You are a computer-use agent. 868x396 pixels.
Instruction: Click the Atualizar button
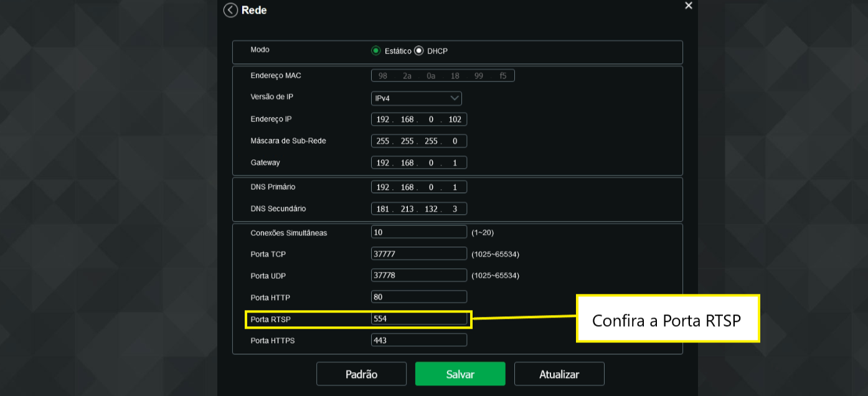(x=559, y=374)
